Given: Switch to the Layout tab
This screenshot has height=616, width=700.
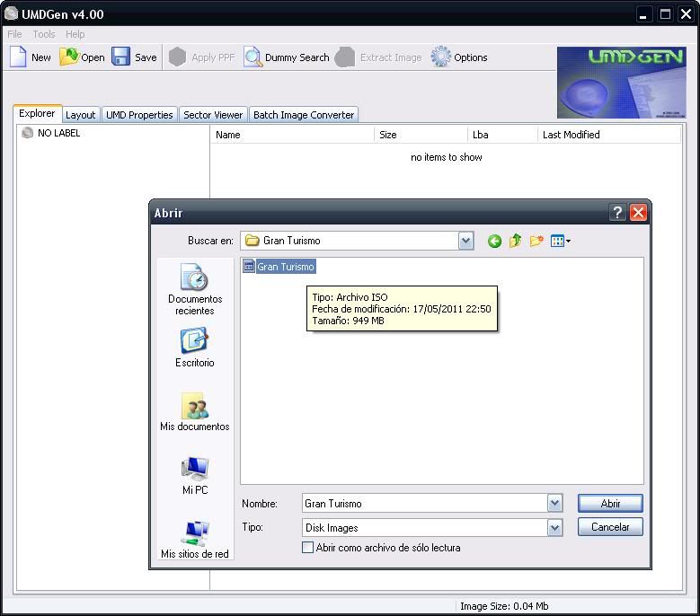Looking at the screenshot, I should [x=80, y=115].
